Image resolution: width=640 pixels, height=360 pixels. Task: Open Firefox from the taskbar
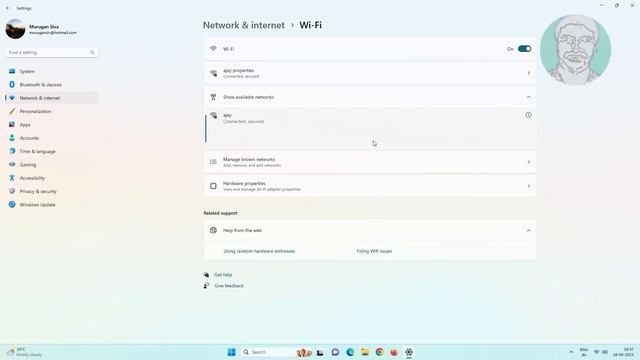394,352
